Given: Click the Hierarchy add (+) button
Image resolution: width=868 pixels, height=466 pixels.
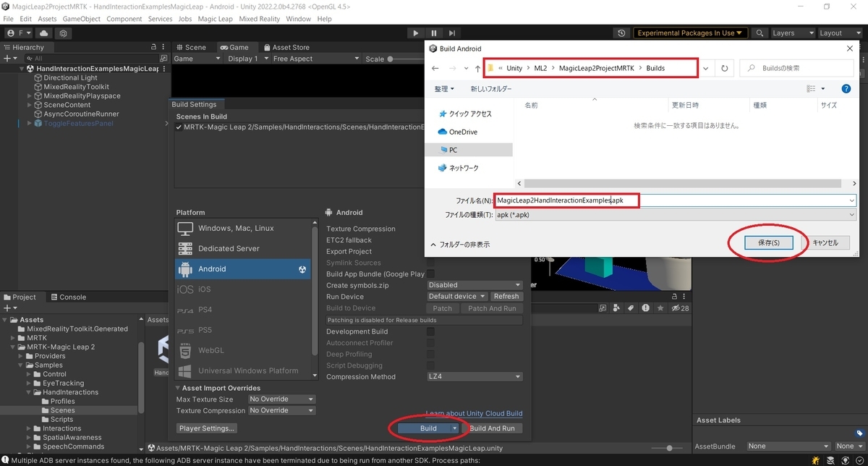Looking at the screenshot, I should coord(9,59).
